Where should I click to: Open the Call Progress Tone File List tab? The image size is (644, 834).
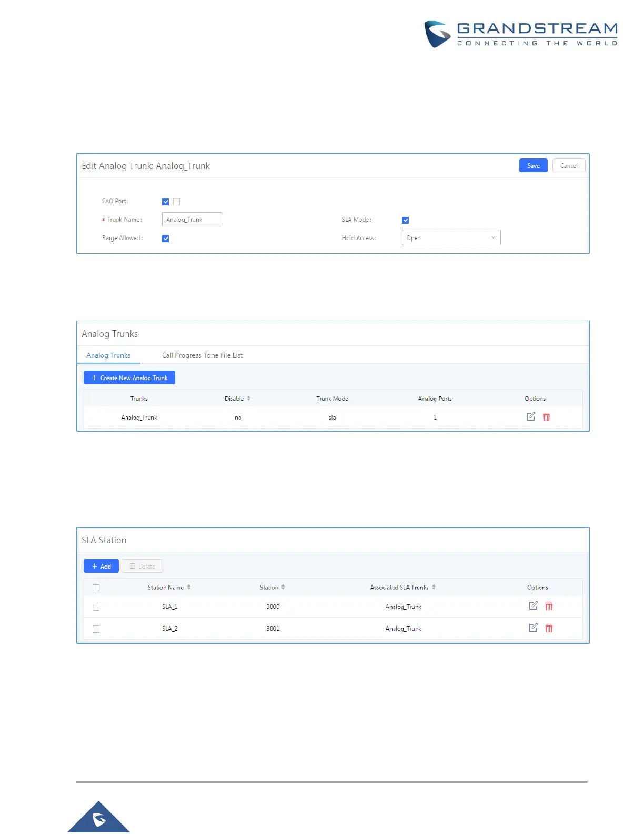[x=202, y=355]
